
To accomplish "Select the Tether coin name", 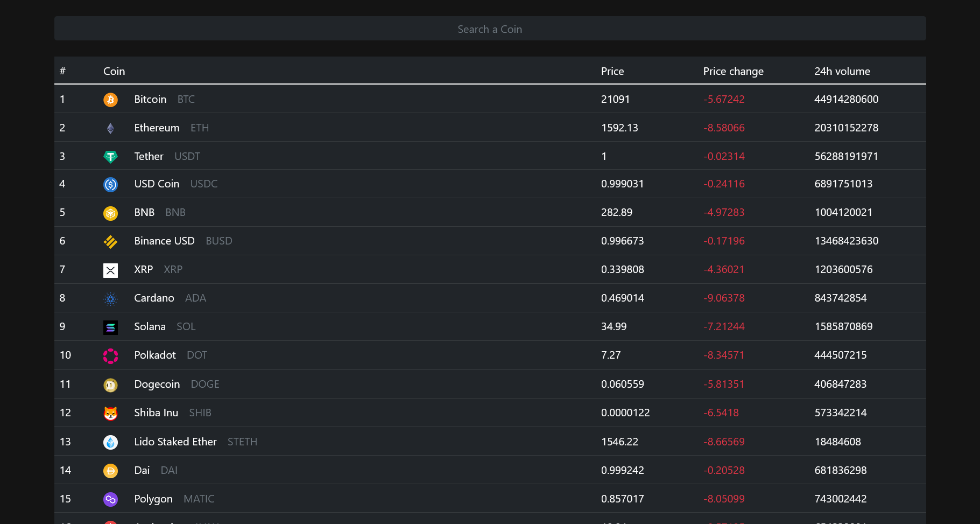I will click(149, 156).
